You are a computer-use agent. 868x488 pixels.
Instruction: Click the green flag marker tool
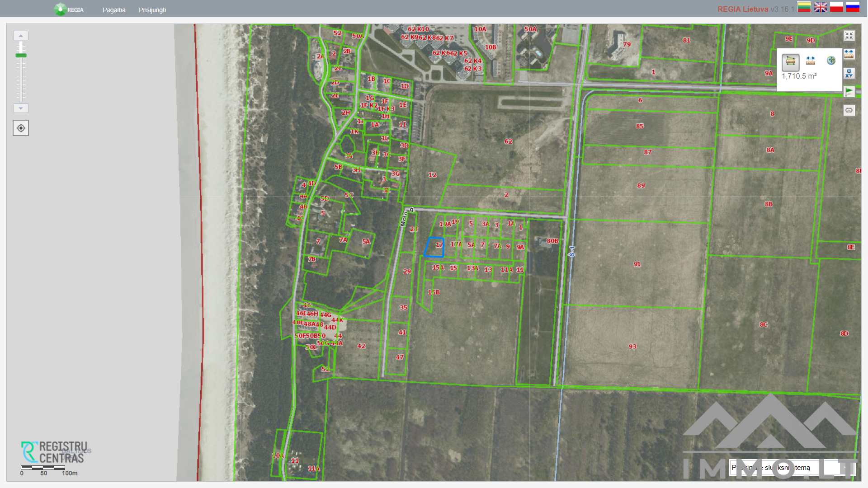click(849, 92)
